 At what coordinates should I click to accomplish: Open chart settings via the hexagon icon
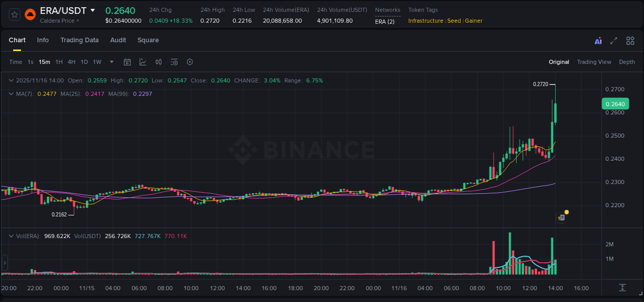pos(190,62)
